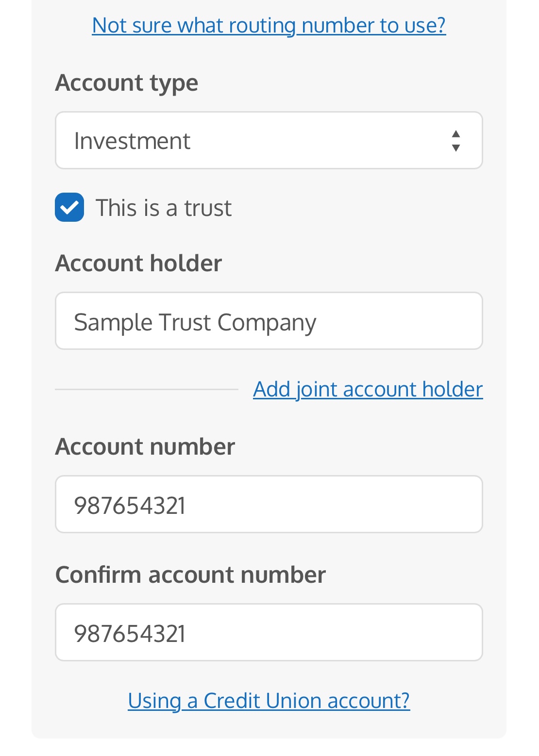Click the down arrow in the Account type selector
Viewport: 539px width, 756px height.
[455, 148]
